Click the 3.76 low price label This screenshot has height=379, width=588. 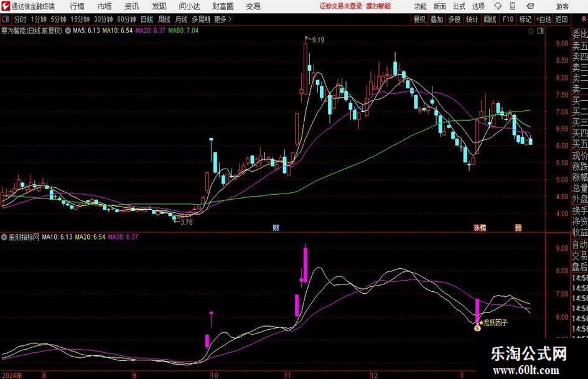tap(187, 222)
